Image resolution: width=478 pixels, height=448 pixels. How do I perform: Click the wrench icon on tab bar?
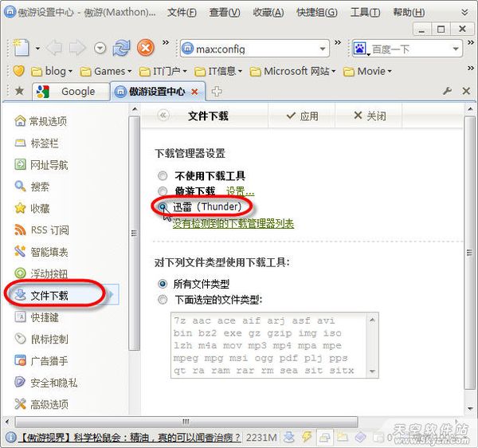447,91
